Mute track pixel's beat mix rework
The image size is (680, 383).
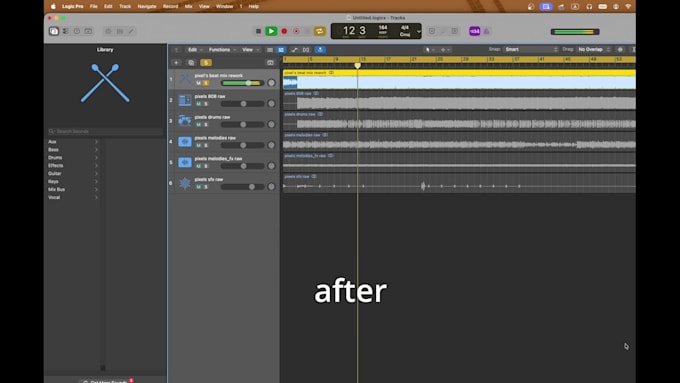tap(199, 83)
